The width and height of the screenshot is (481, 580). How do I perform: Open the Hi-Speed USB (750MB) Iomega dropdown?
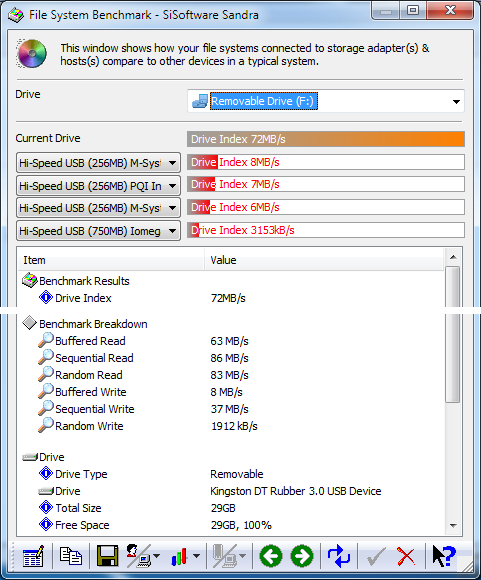click(x=98, y=231)
